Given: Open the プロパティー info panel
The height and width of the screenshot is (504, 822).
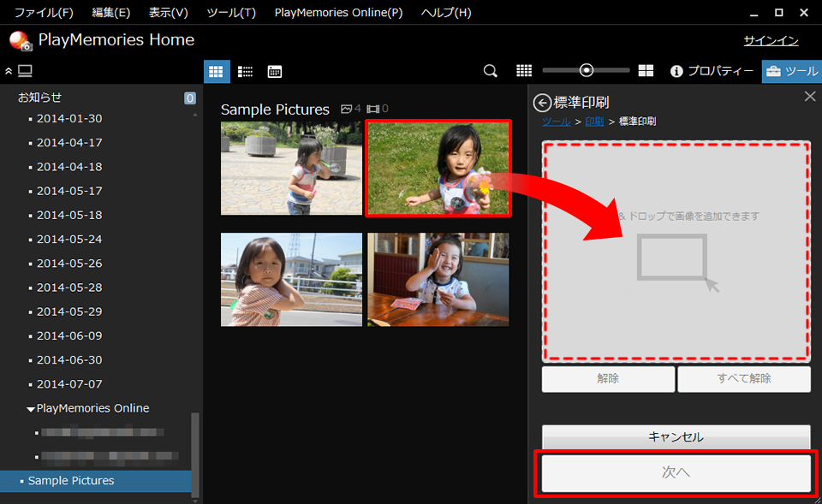Looking at the screenshot, I should [712, 71].
